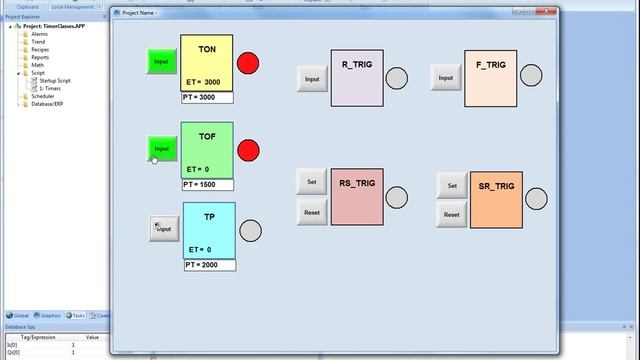Screen dimensions: 640x360
Task: Open the 1: Timers script item
Action: [x=50, y=88]
